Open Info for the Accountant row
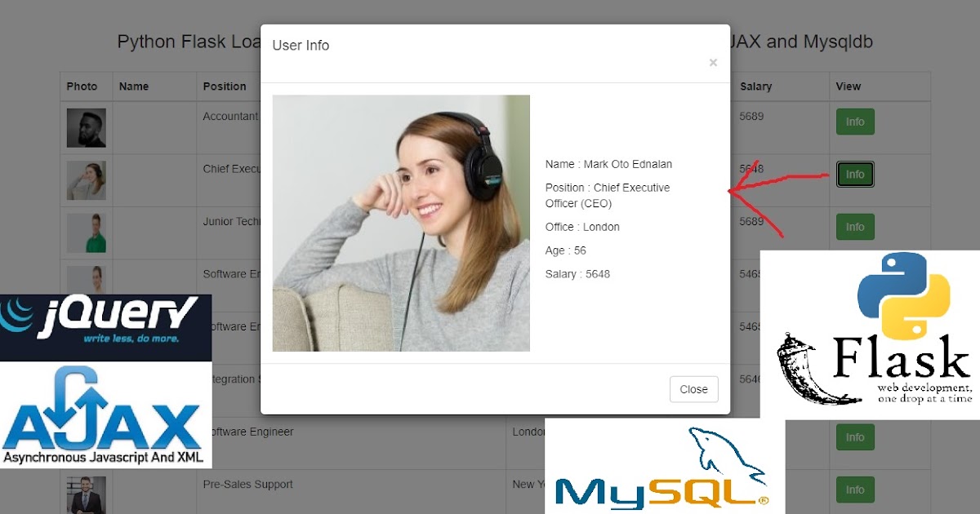This screenshot has height=514, width=980. pyautogui.click(x=855, y=122)
